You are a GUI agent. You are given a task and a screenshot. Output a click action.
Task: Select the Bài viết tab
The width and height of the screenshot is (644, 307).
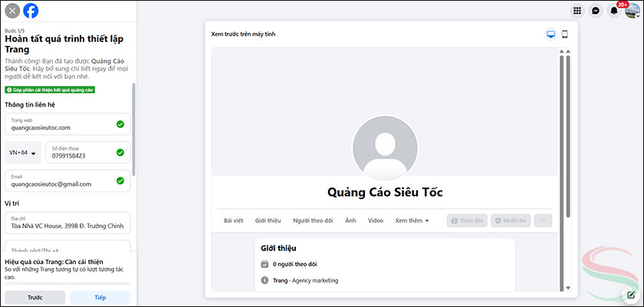click(x=233, y=220)
